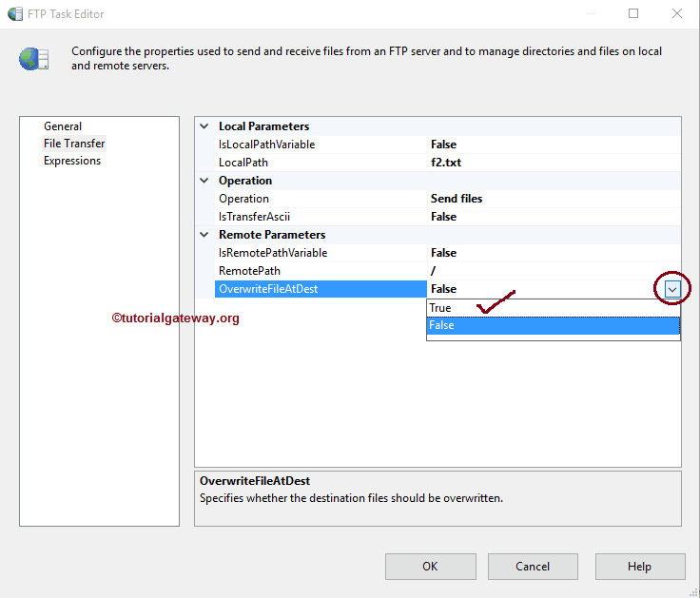Choose True from the dropdown list
The width and height of the screenshot is (700, 598).
(440, 308)
